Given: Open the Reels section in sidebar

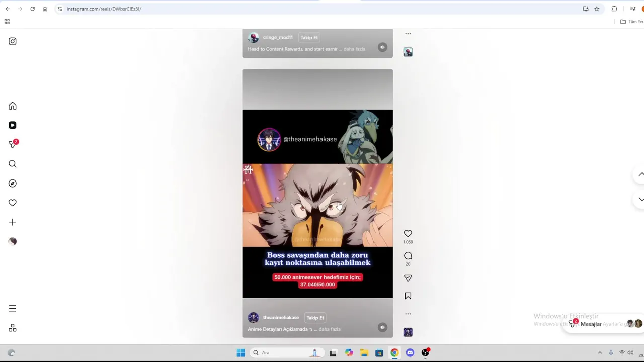Looking at the screenshot, I should (x=13, y=125).
